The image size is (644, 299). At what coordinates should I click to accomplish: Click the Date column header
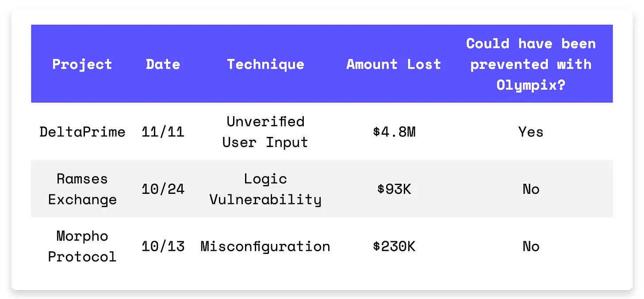163,64
